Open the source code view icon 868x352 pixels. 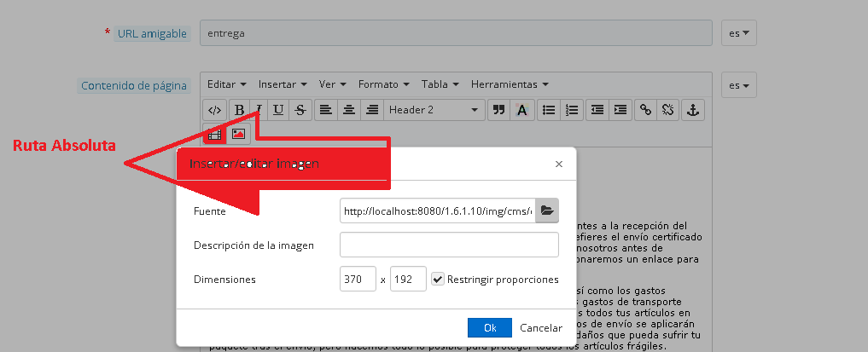(x=215, y=110)
